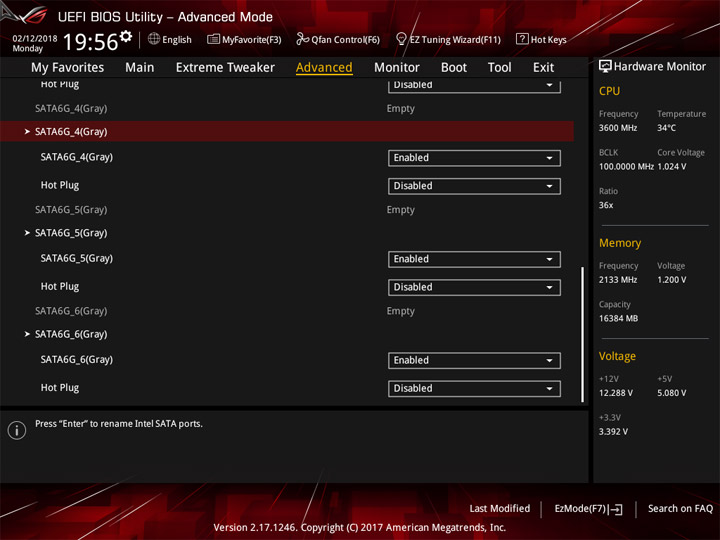720x540 pixels.
Task: Expand the SATA6G_6(Gray) rename entry
Action: 287,334
